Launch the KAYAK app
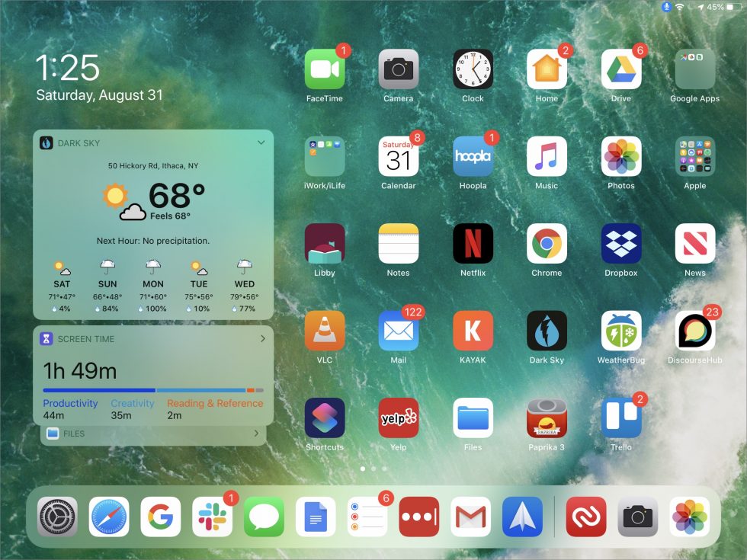Viewport: 747px width, 560px height. coord(473,331)
